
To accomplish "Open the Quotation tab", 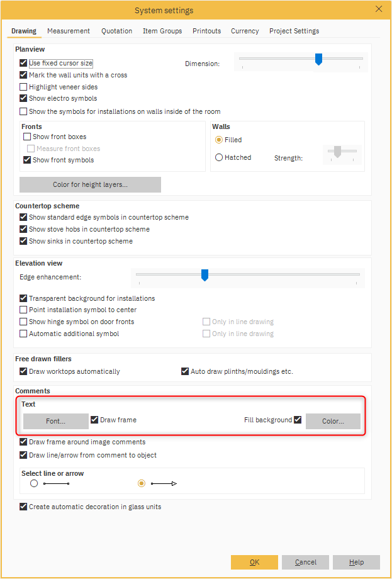I will (x=116, y=31).
